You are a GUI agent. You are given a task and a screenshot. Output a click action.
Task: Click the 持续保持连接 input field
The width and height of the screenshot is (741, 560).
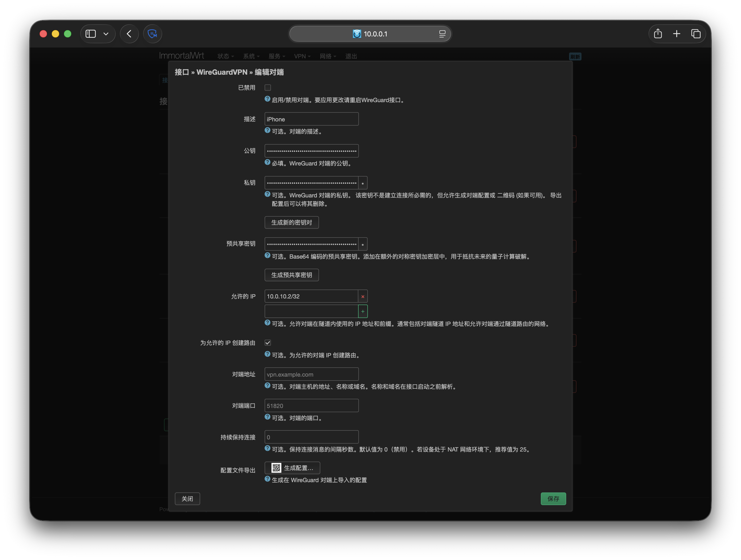point(311,437)
